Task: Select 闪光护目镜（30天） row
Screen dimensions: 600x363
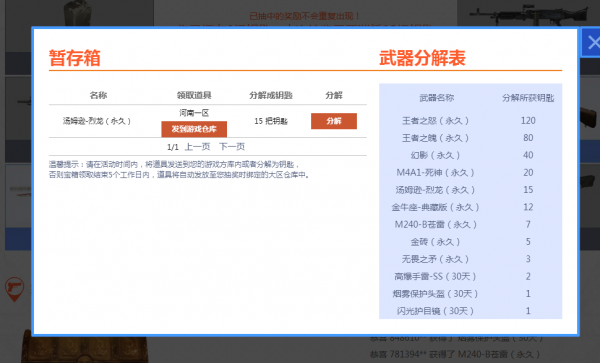Action: click(x=470, y=311)
